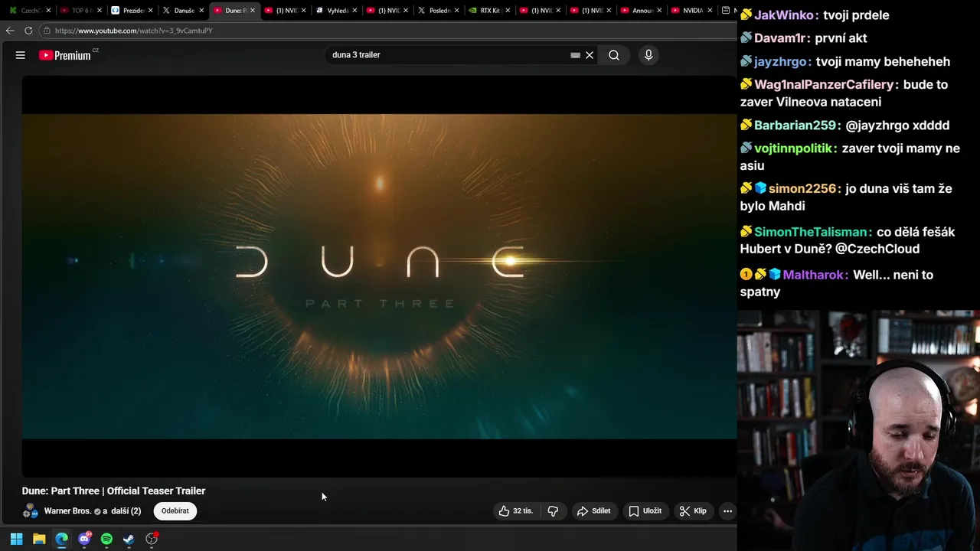Click chat username simon2256
The image size is (980, 551).
tap(802, 188)
